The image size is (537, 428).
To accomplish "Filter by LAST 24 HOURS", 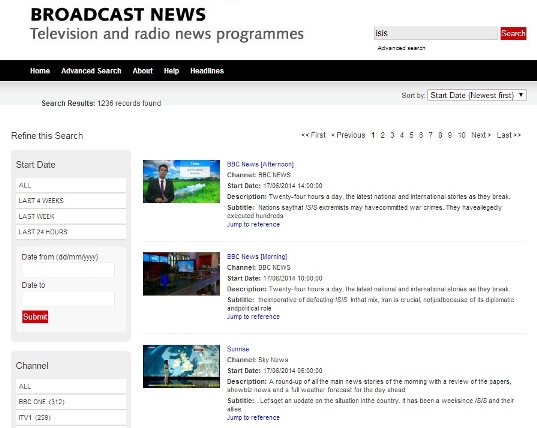I will point(71,232).
